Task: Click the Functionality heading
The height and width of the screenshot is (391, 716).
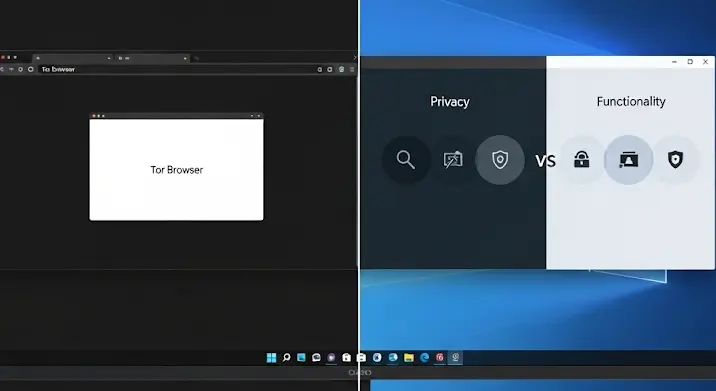Action: 631,101
